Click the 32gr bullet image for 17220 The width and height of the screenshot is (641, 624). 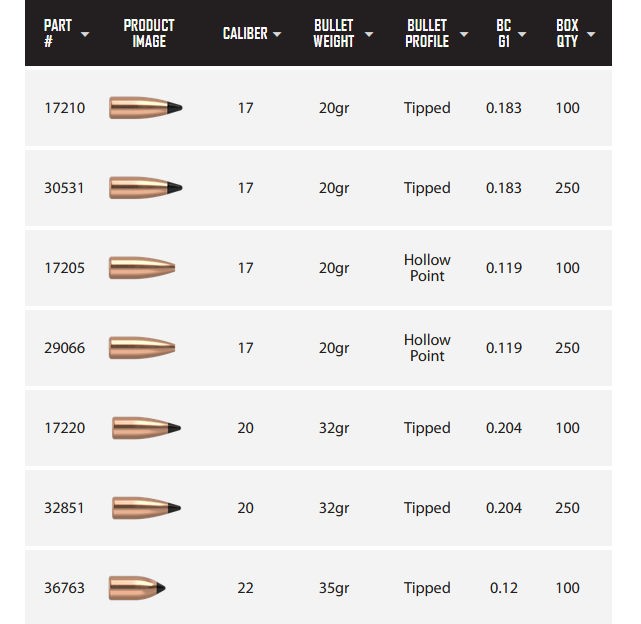point(146,428)
